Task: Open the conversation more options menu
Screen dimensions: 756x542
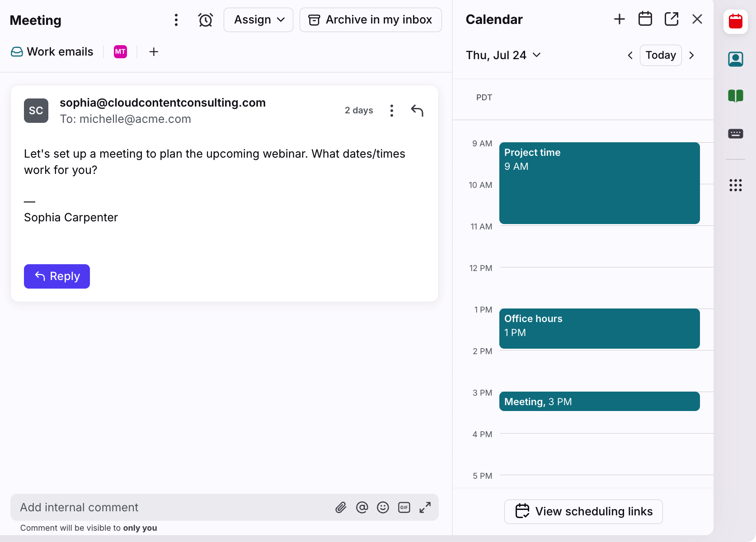Action: [x=176, y=20]
